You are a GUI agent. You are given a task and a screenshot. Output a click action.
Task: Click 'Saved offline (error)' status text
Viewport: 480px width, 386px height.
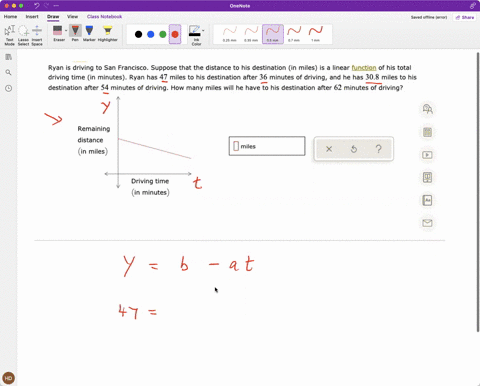point(429,17)
